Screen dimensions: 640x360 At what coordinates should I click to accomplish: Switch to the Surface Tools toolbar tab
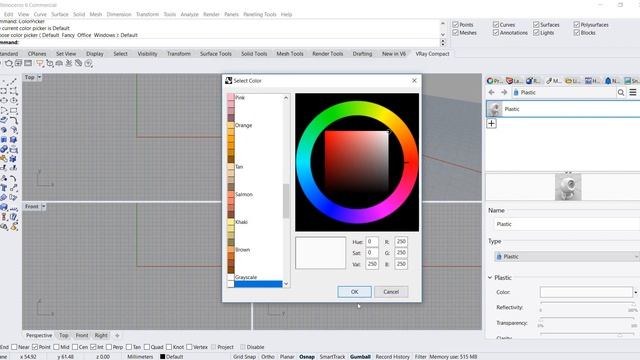click(216, 54)
